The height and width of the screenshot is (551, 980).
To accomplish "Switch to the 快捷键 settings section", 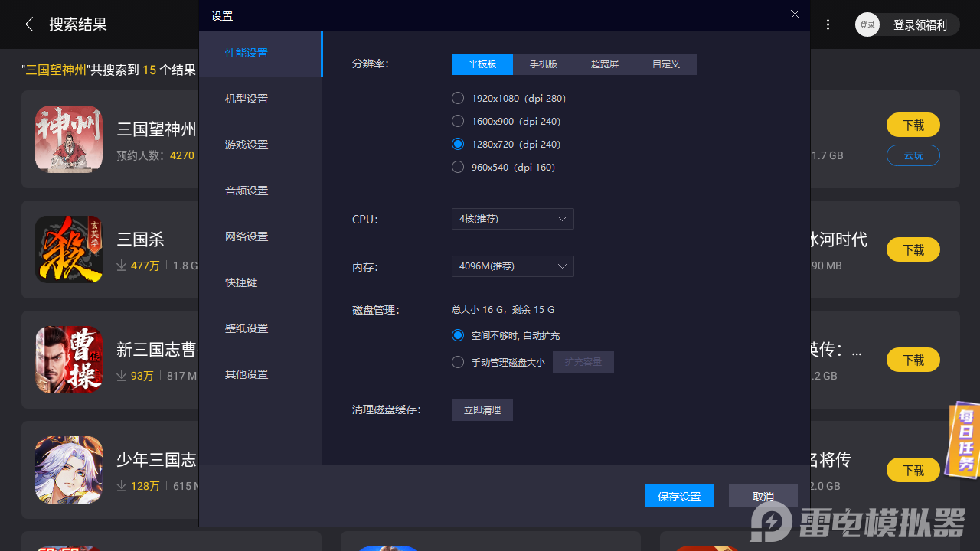I will (240, 282).
